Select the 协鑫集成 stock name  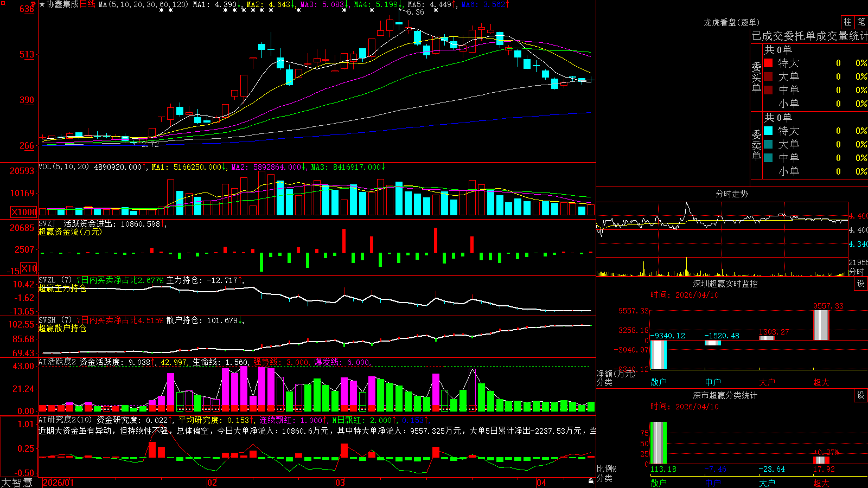[x=62, y=4]
